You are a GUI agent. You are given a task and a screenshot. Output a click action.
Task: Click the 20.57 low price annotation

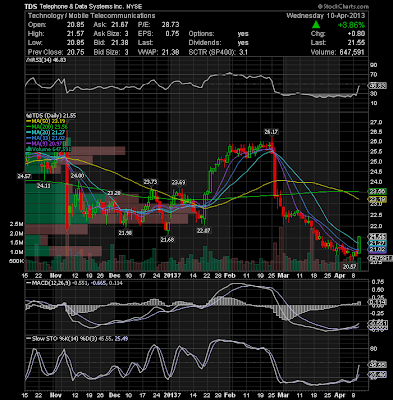(x=349, y=267)
